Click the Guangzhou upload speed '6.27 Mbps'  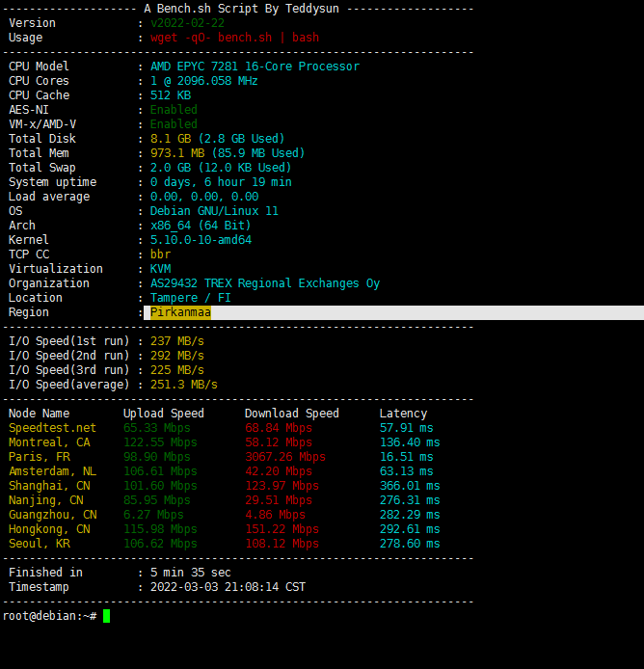point(153,515)
